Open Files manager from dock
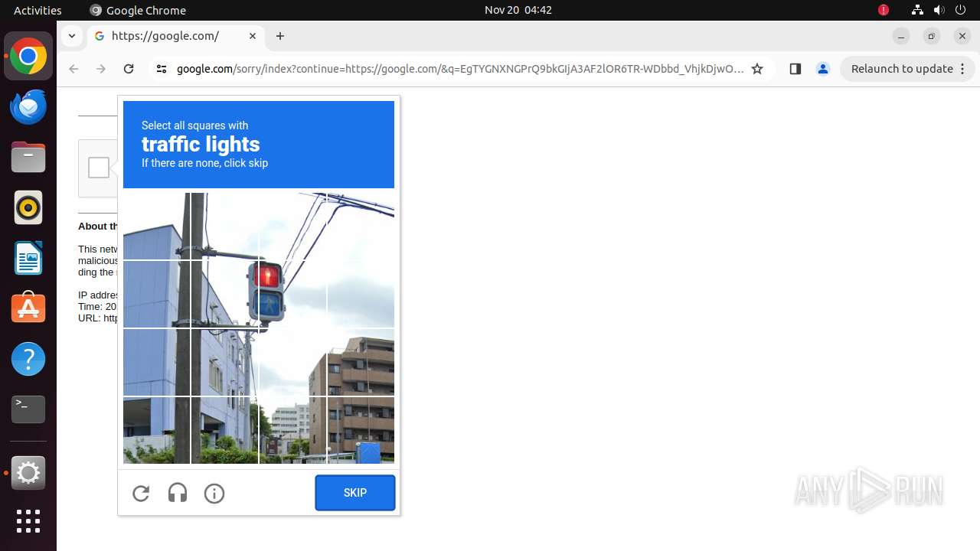980x551 pixels. [28, 158]
